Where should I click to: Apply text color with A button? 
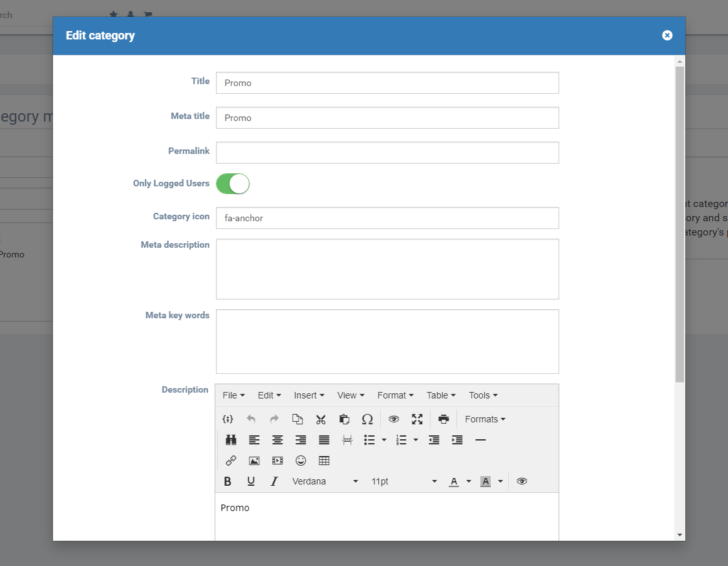click(454, 481)
